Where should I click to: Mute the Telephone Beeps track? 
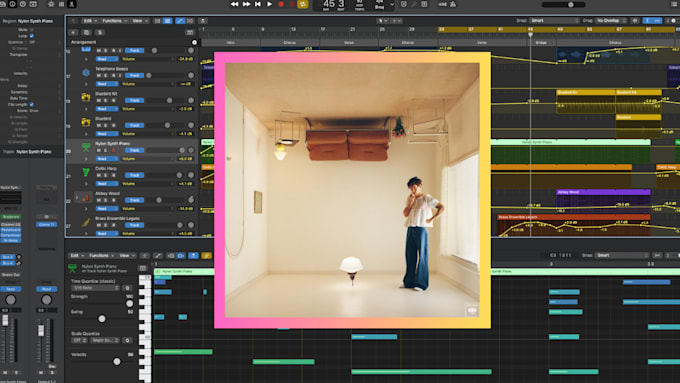pos(98,75)
